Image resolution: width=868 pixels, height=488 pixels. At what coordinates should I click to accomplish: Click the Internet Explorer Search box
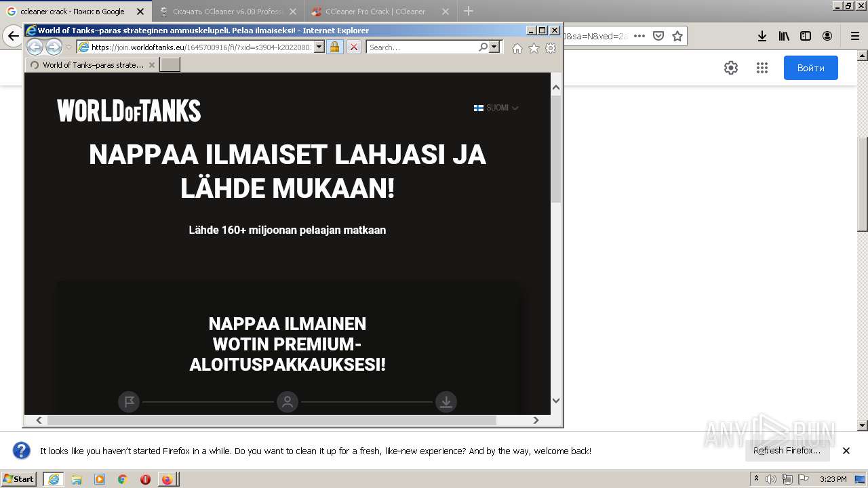422,47
